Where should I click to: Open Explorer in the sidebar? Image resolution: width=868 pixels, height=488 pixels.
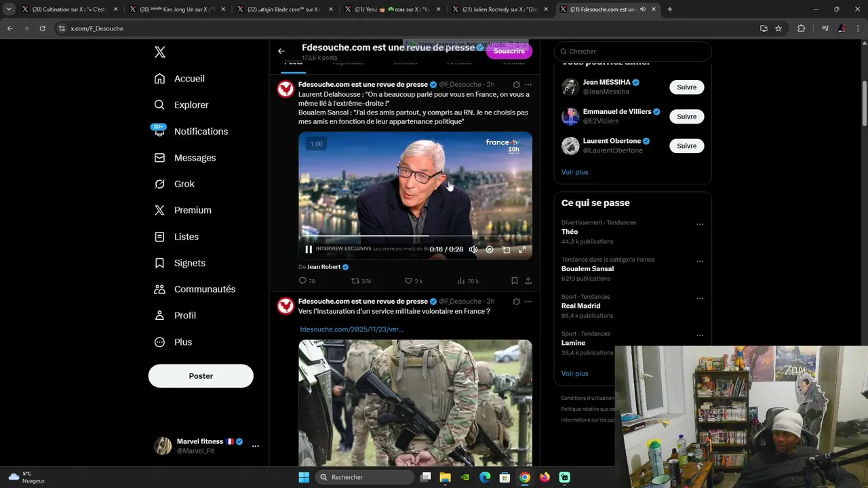click(x=182, y=105)
